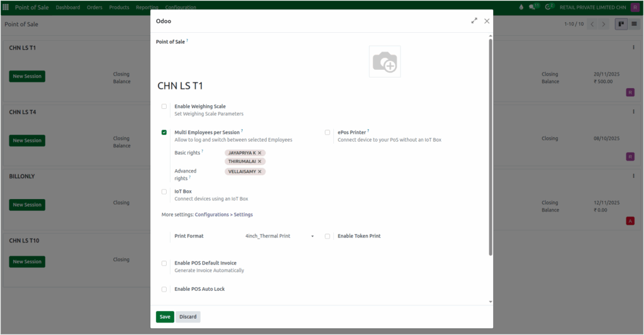Follow Configurations > Settings link
Image resolution: width=644 pixels, height=335 pixels.
(224, 215)
